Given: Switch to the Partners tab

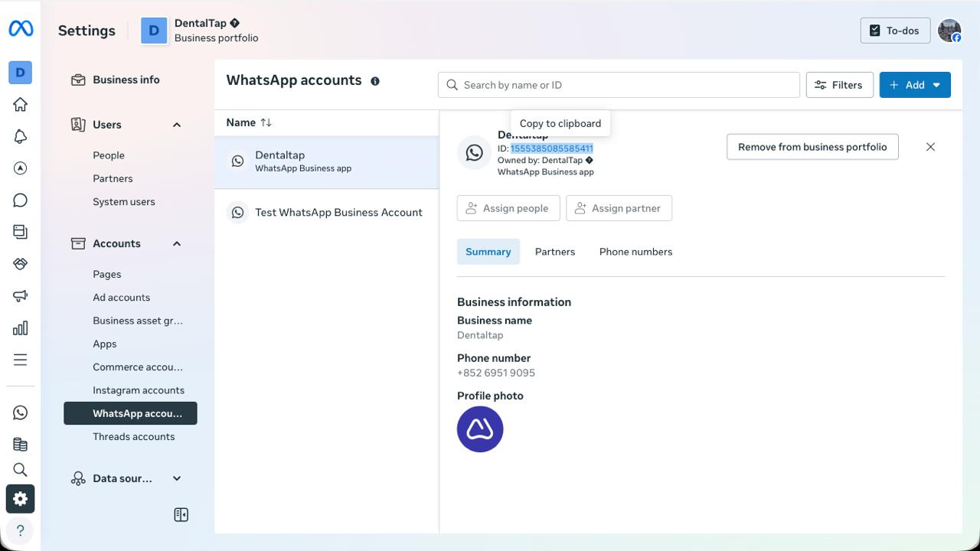Looking at the screenshot, I should pyautogui.click(x=554, y=252).
